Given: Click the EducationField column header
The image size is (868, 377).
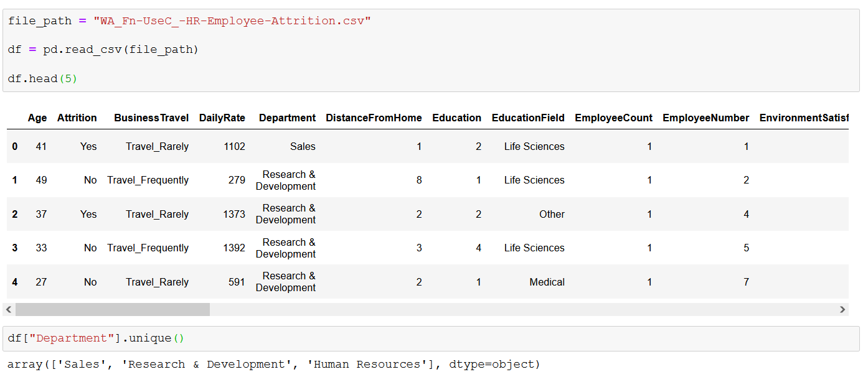Looking at the screenshot, I should pyautogui.click(x=528, y=118).
